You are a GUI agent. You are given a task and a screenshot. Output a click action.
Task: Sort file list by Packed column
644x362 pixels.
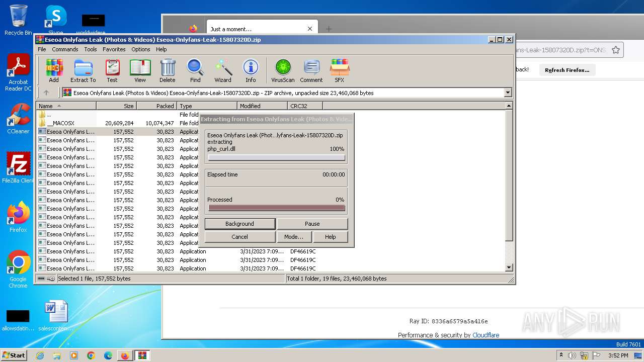(156, 106)
